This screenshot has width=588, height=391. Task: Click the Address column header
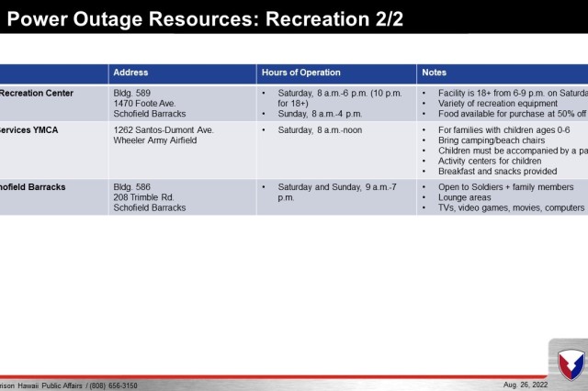129,73
